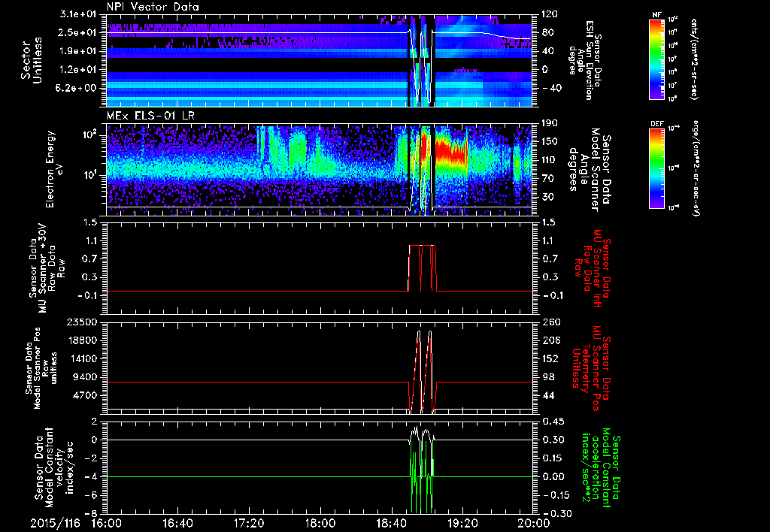
Task: Click the 19:20 time tick label
Action: click(x=462, y=523)
